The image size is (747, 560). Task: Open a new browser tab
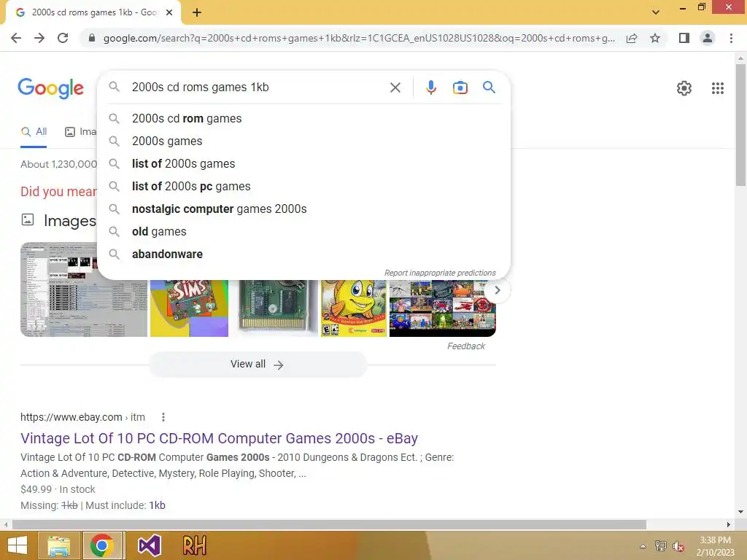pyautogui.click(x=197, y=13)
